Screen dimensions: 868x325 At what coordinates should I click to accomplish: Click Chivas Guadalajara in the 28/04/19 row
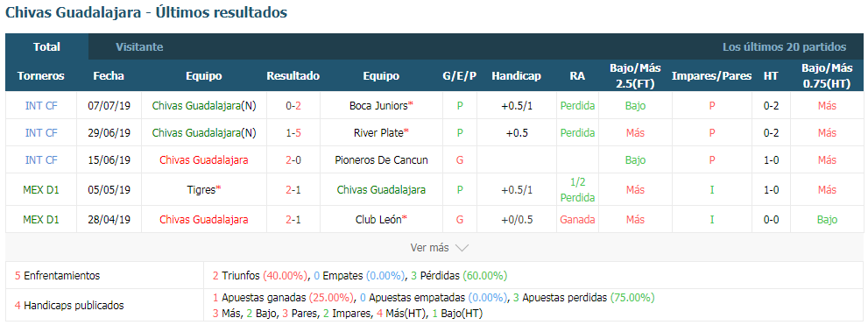[x=204, y=219]
